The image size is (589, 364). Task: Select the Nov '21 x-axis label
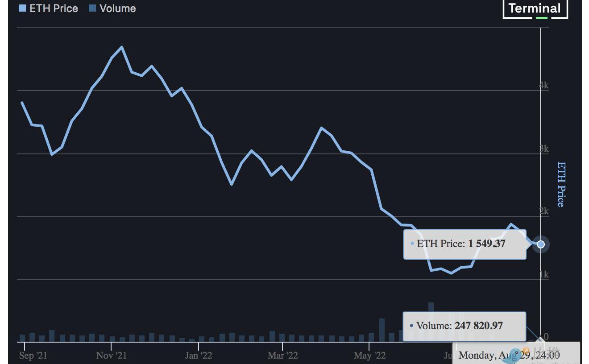(x=112, y=356)
